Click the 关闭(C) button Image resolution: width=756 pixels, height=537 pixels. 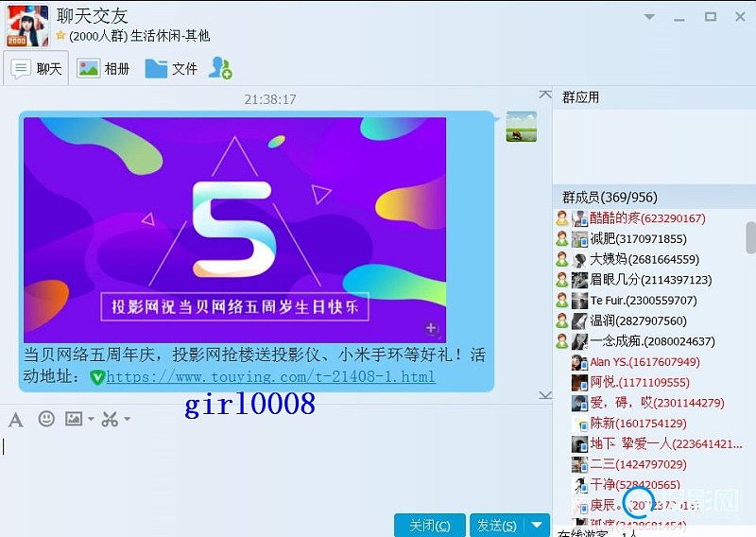pos(430,525)
